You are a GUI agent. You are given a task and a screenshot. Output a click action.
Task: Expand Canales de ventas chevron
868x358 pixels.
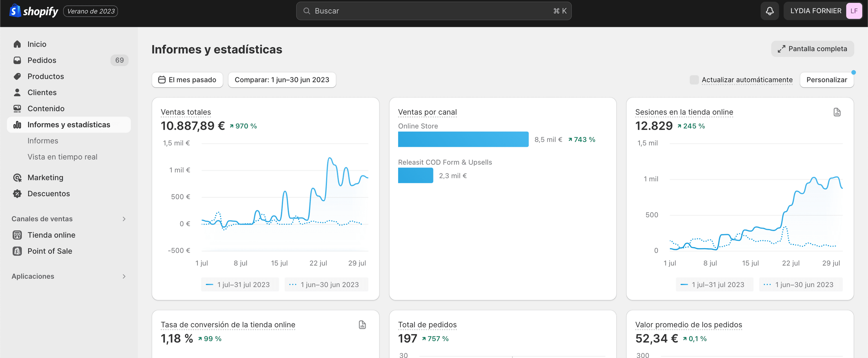[x=124, y=219]
